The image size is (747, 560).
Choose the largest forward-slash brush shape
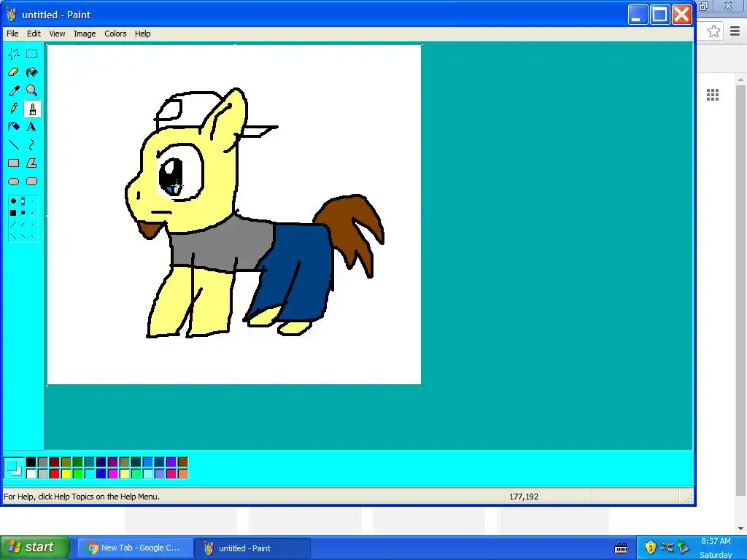[13, 225]
